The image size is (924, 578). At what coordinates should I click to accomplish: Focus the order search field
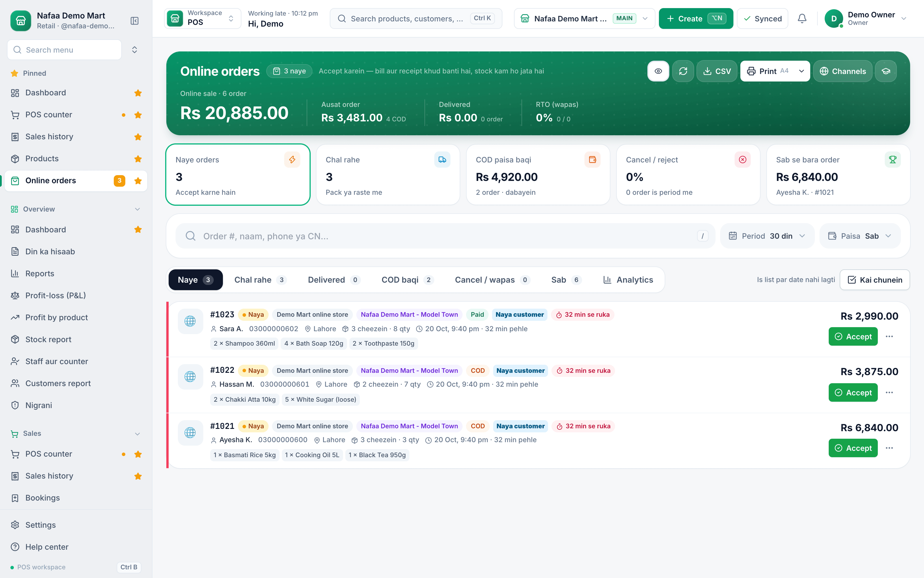pyautogui.click(x=445, y=236)
